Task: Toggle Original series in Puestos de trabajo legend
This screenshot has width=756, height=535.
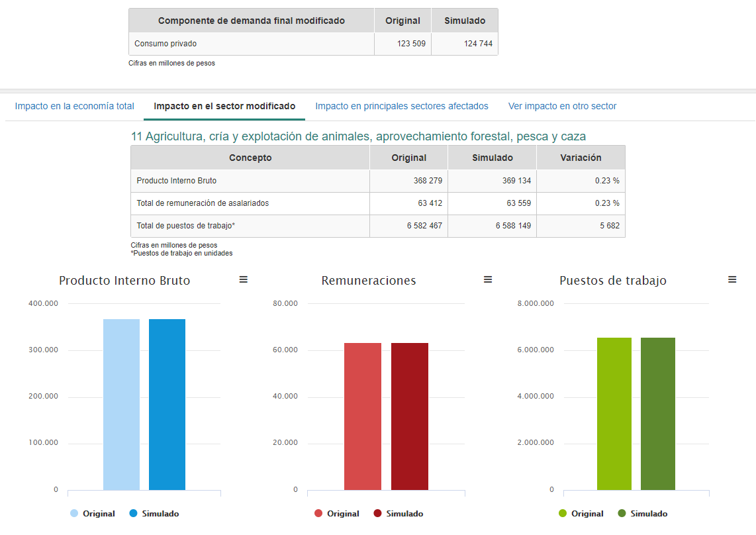Action: click(x=581, y=514)
